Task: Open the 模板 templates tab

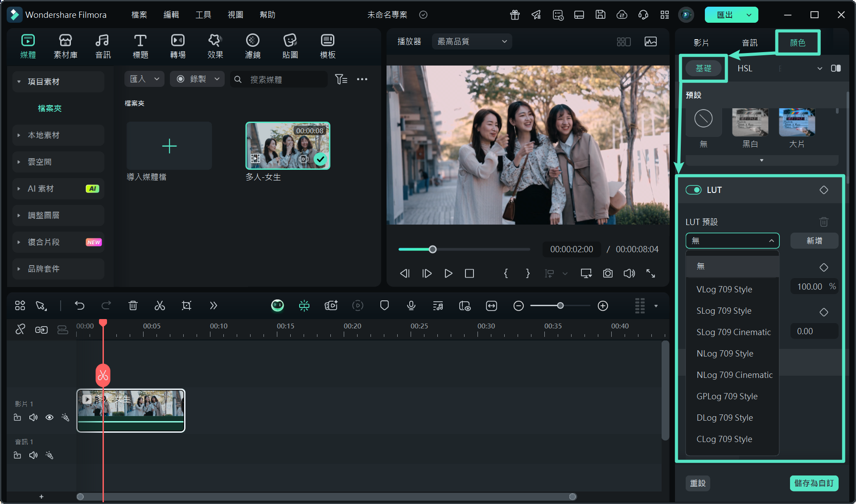Action: coord(328,46)
